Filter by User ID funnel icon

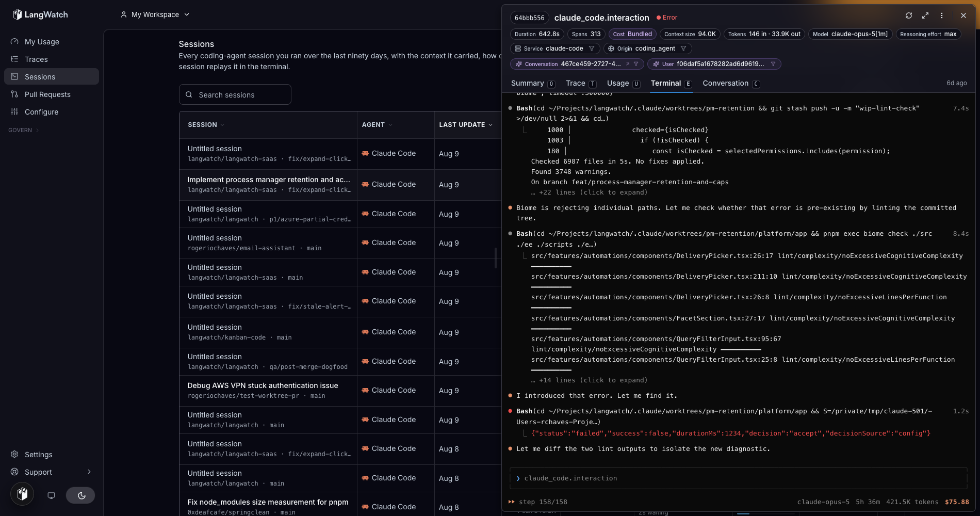(773, 64)
